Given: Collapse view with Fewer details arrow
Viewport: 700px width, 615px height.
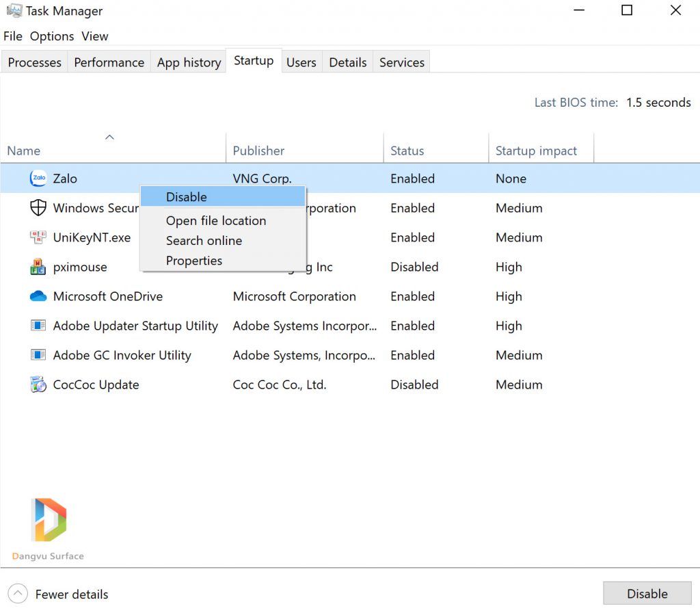Looking at the screenshot, I should click(18, 594).
